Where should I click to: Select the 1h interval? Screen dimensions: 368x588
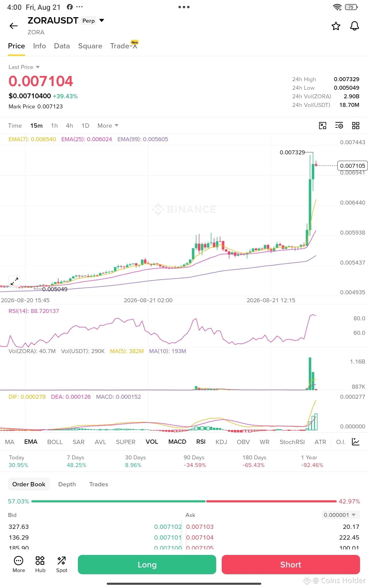pyautogui.click(x=54, y=126)
